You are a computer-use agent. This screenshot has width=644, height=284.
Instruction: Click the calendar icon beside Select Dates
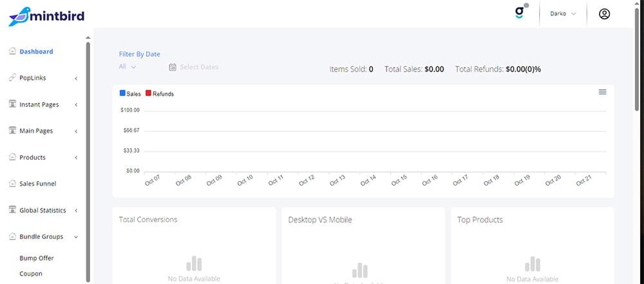(x=173, y=67)
